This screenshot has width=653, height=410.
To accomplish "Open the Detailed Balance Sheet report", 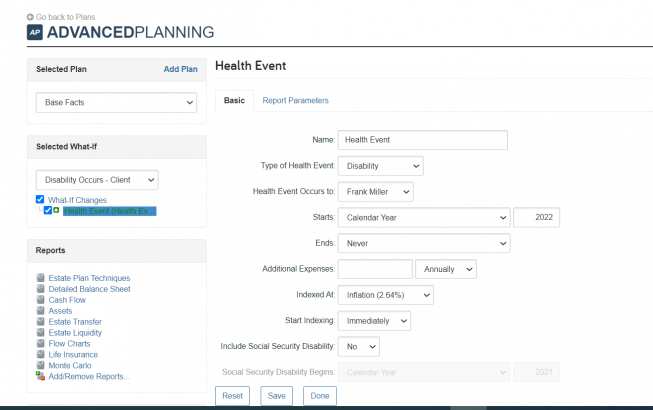I will 89,289.
